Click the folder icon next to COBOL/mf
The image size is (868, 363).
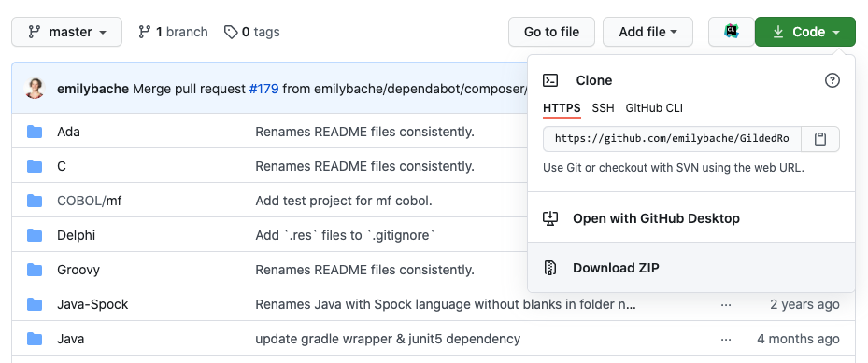click(x=35, y=202)
